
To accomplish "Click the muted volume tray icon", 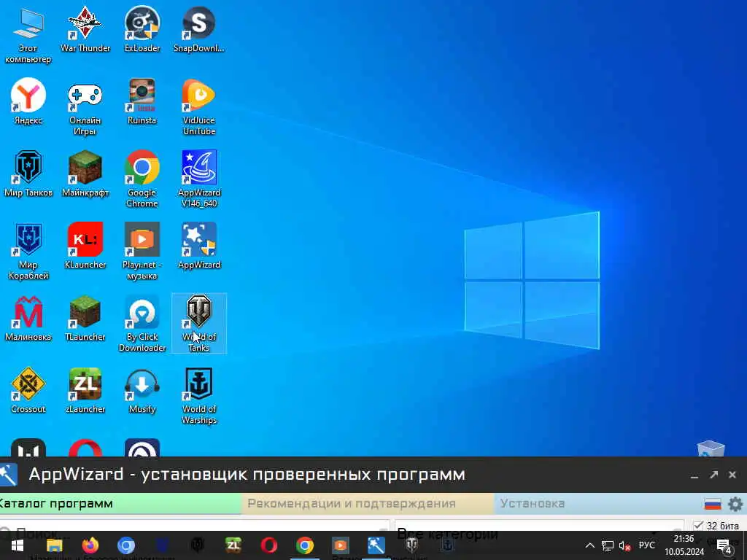I will (x=624, y=545).
